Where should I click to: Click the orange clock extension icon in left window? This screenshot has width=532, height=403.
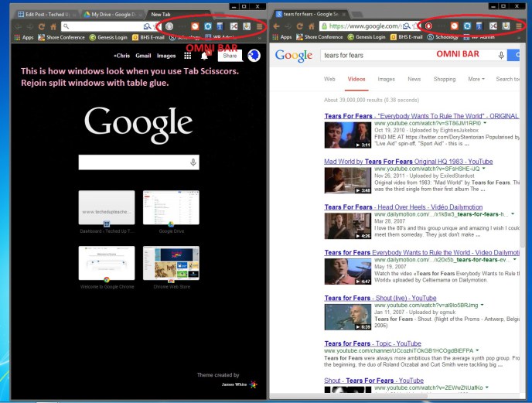195,26
